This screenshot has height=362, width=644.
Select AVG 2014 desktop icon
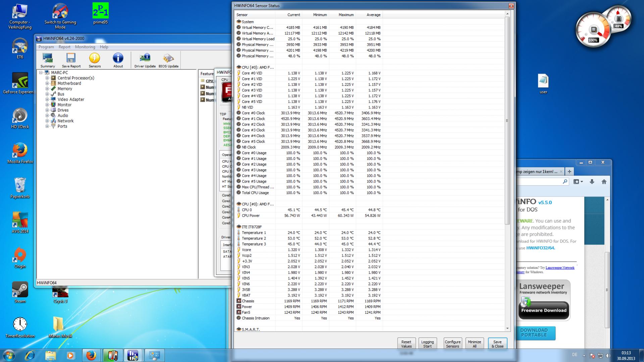(20, 223)
